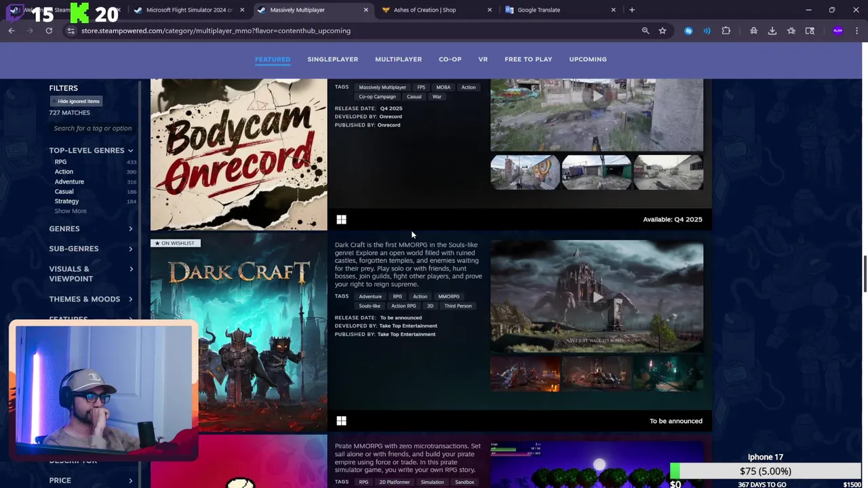Switch to the Featured tab
Image resolution: width=868 pixels, height=488 pixels.
coord(273,59)
